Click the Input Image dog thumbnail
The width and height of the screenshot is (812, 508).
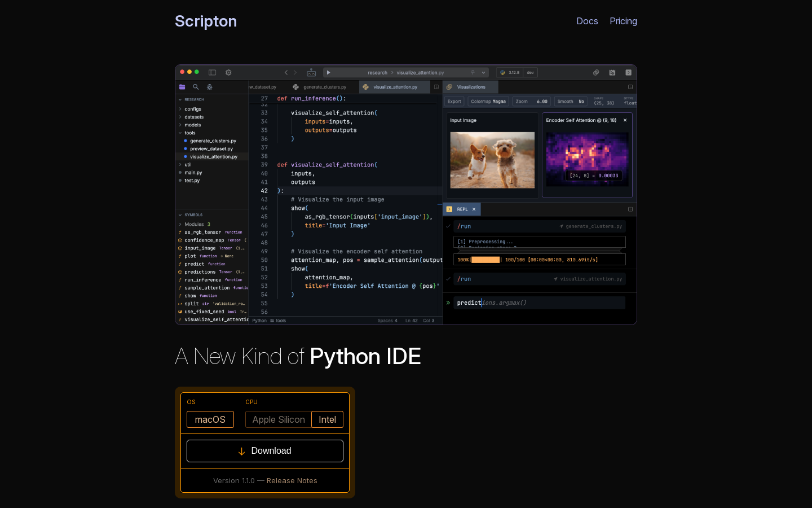pyautogui.click(x=492, y=160)
